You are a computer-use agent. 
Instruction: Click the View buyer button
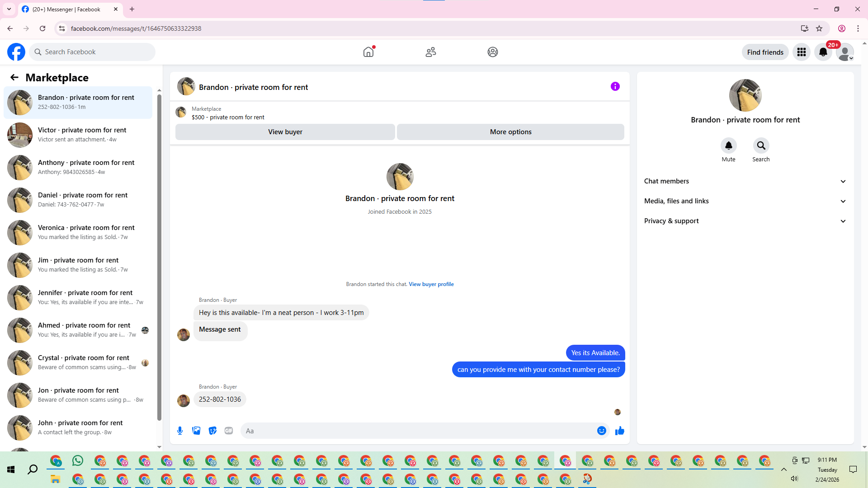[x=285, y=132]
